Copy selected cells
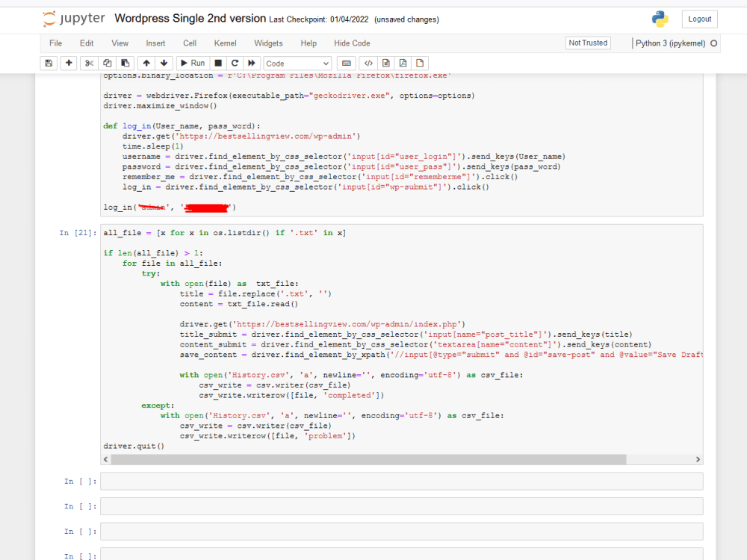Image resolution: width=747 pixels, height=560 pixels. click(107, 63)
